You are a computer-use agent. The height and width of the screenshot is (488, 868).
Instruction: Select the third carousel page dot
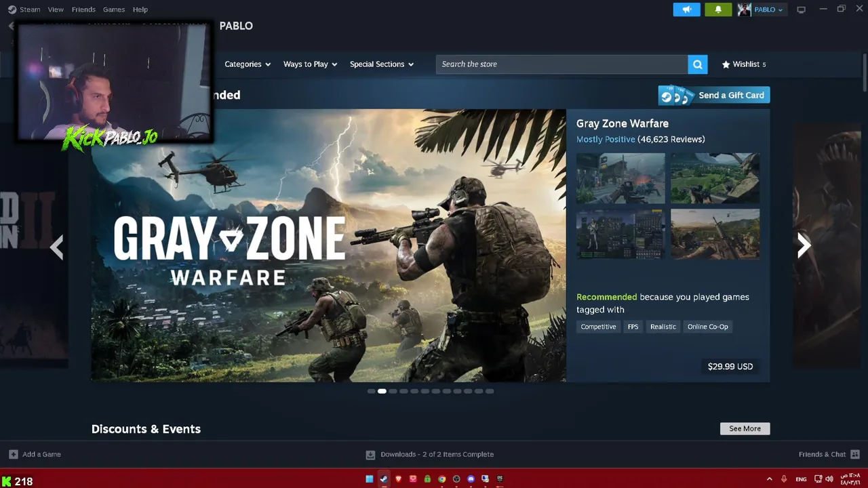pyautogui.click(x=393, y=391)
